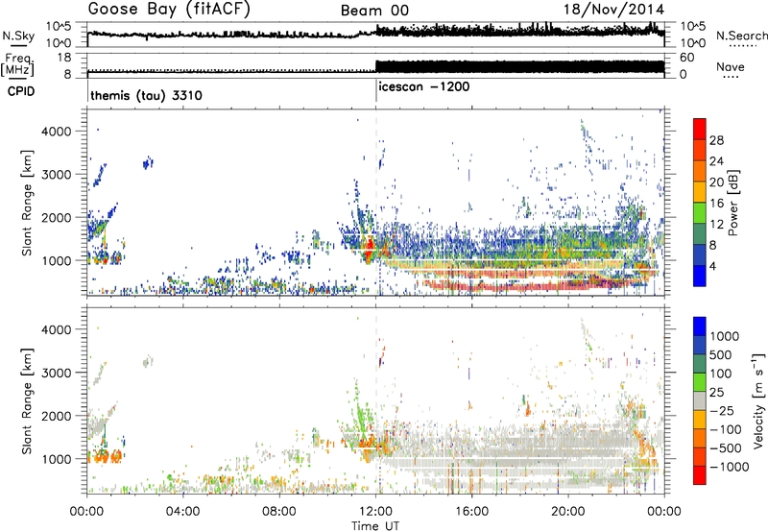Click the '18' tick on frequency axis
This screenshot has height=532, width=768.
[64, 58]
